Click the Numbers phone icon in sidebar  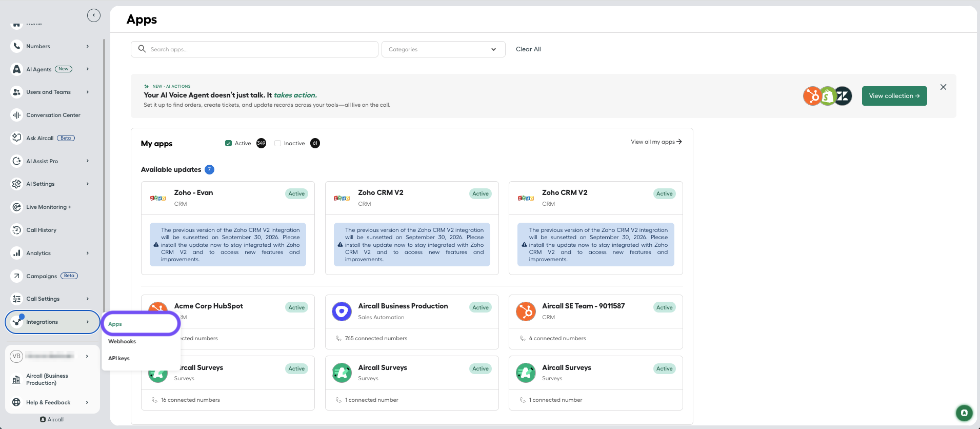coord(16,46)
